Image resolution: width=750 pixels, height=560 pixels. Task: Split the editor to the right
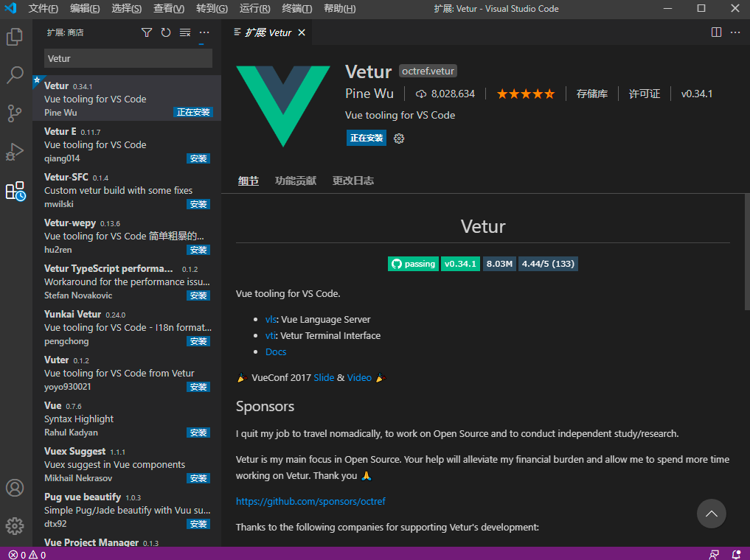click(717, 32)
